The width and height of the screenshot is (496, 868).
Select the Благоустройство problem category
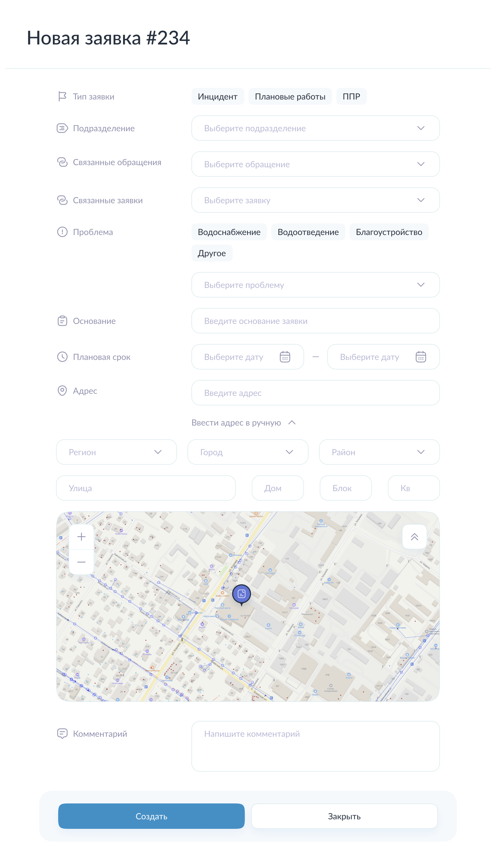tap(389, 232)
